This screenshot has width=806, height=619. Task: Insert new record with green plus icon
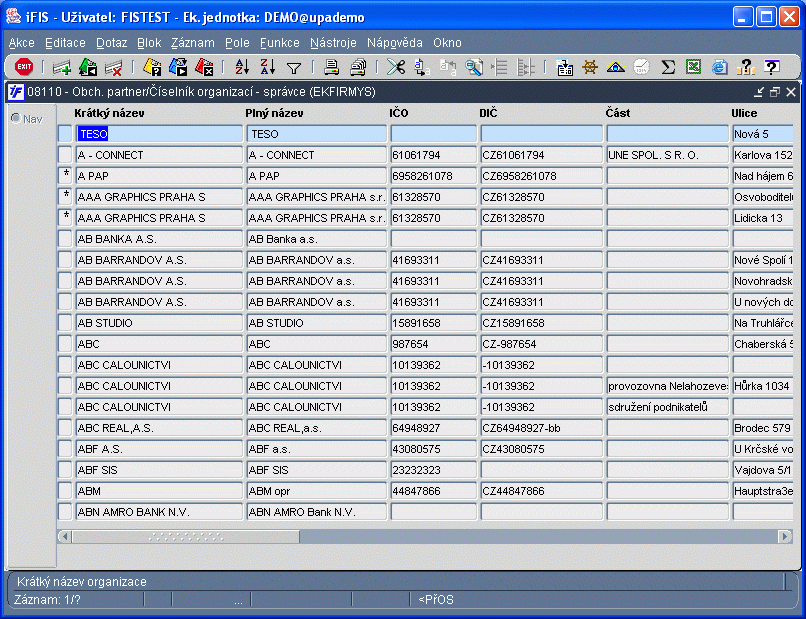(62, 67)
